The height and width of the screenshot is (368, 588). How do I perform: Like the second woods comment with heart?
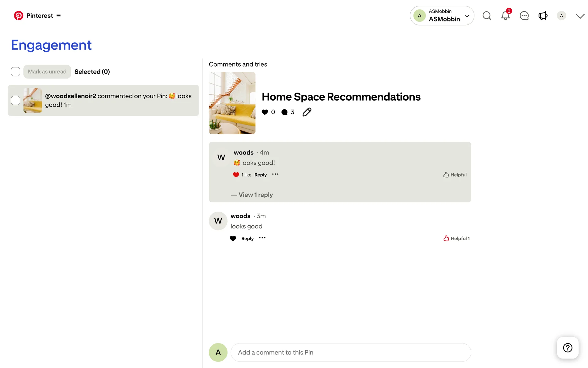point(233,238)
